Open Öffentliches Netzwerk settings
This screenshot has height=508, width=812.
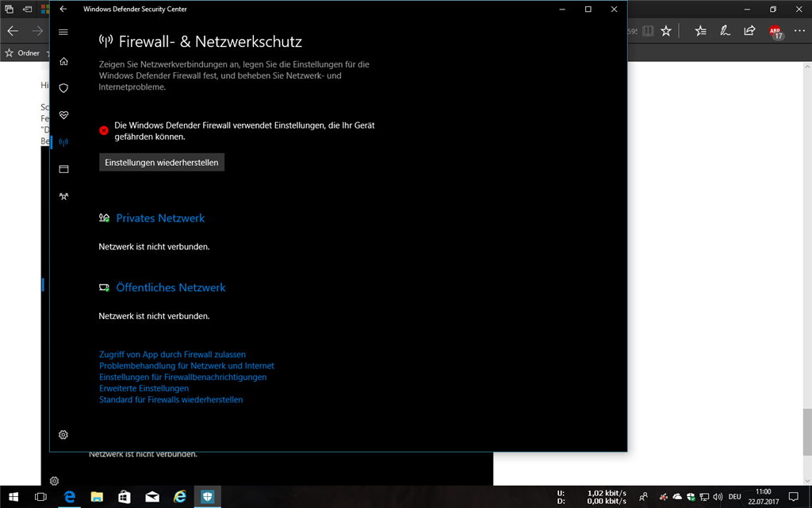coord(170,287)
